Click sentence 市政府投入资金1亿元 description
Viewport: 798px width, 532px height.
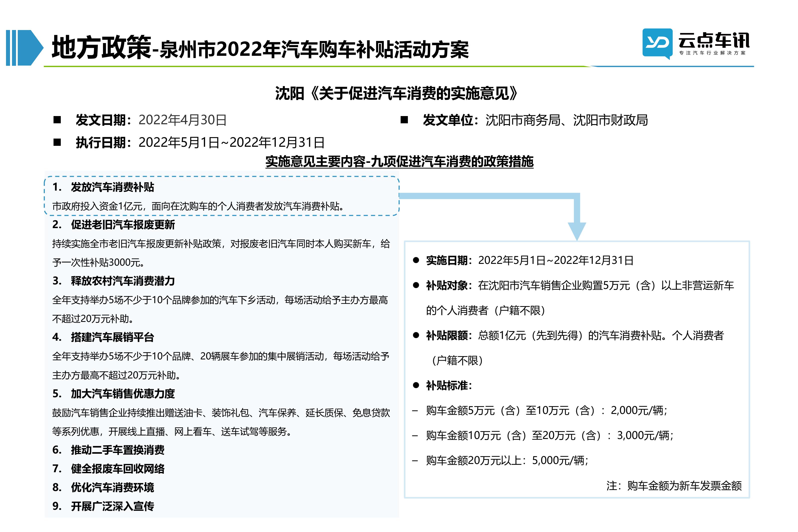[199, 206]
